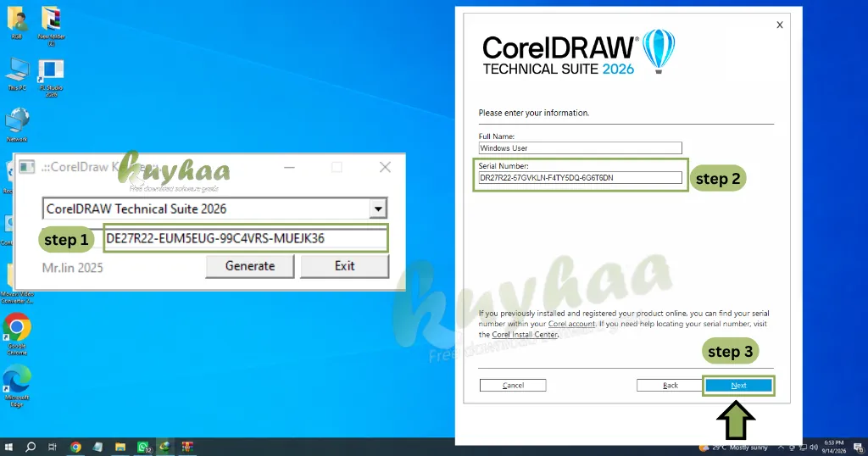Click the Exit button in small window

(x=344, y=266)
